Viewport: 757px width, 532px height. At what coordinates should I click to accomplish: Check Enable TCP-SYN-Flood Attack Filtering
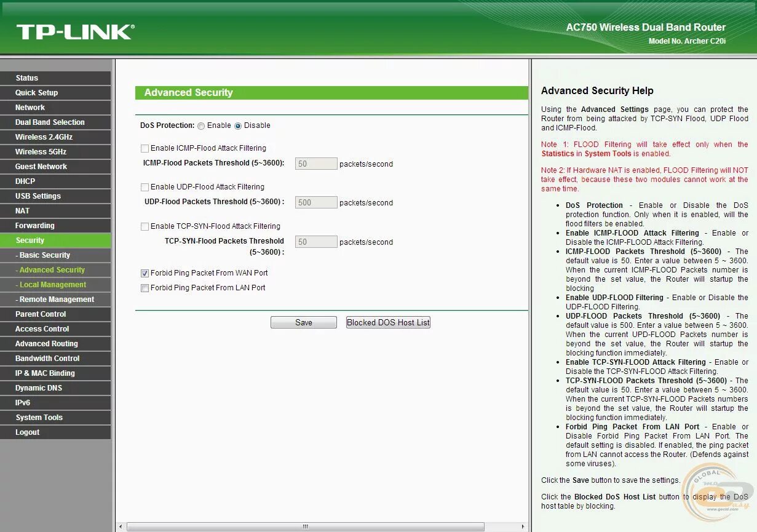(145, 226)
